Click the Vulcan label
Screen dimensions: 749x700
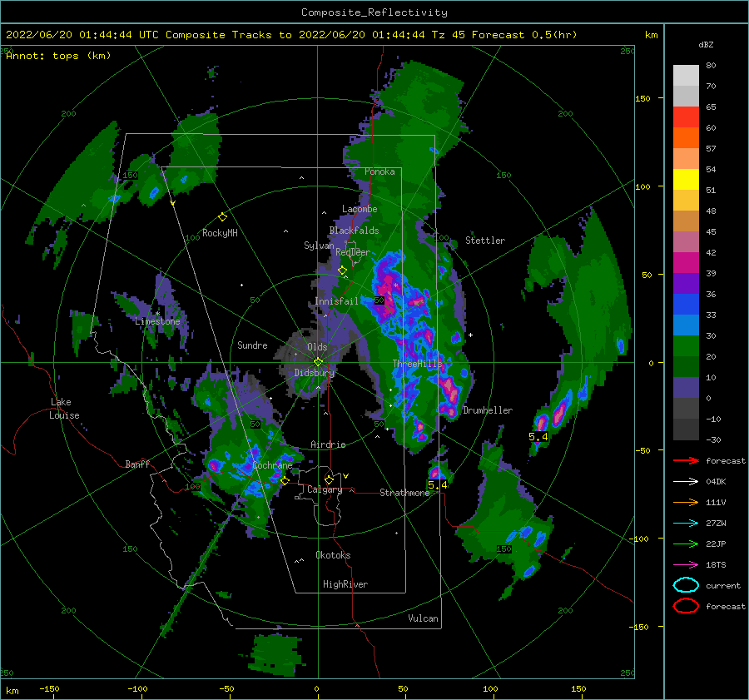point(423,618)
